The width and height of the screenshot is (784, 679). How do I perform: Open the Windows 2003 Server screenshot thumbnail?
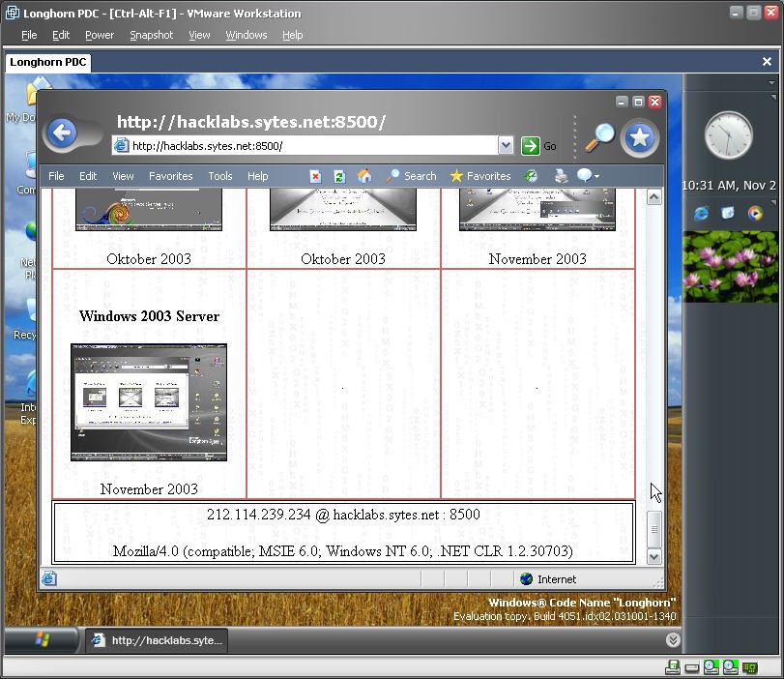click(x=149, y=401)
